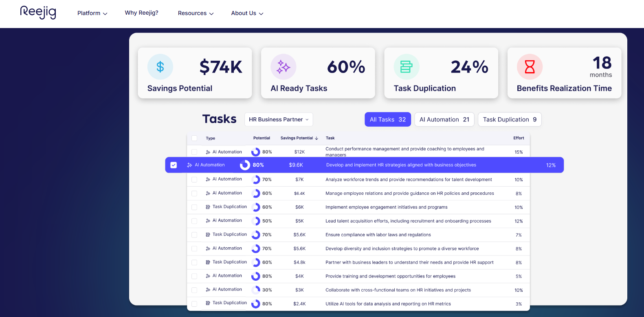Viewport: 644px width, 317px height.
Task: Click the Reejig logo
Action: tap(38, 12)
